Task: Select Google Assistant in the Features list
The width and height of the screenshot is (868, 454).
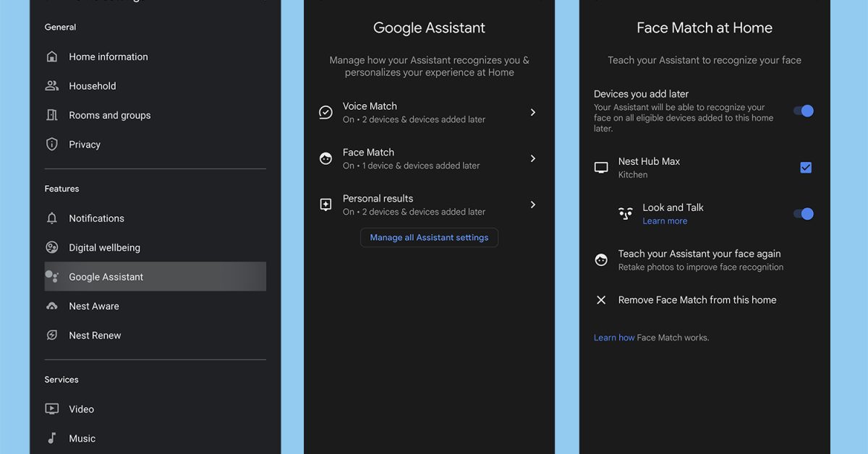Action: 106,277
